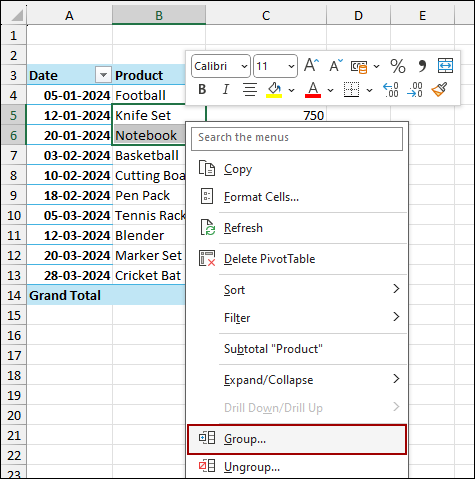This screenshot has height=479, width=475.
Task: Click the Format Cells icon
Action: pyautogui.click(x=207, y=196)
